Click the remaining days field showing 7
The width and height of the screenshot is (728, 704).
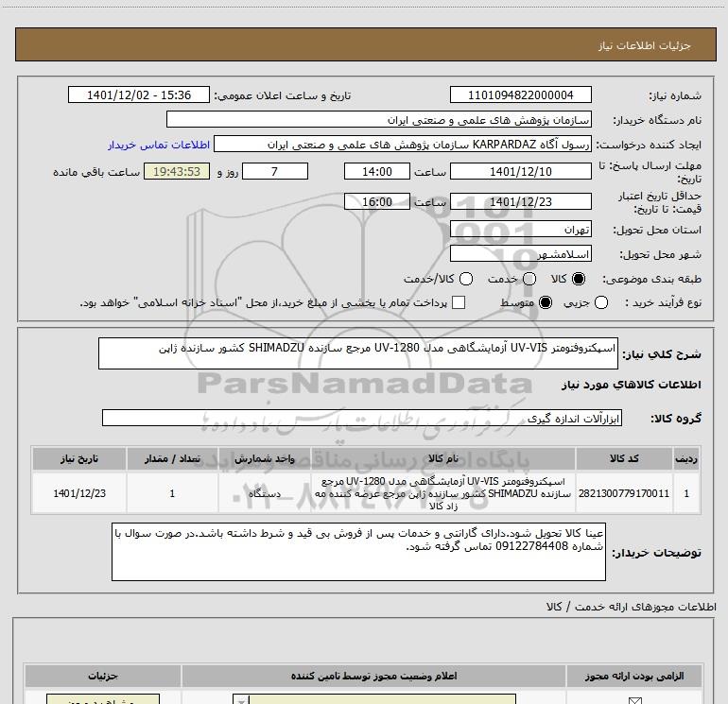pos(275,171)
